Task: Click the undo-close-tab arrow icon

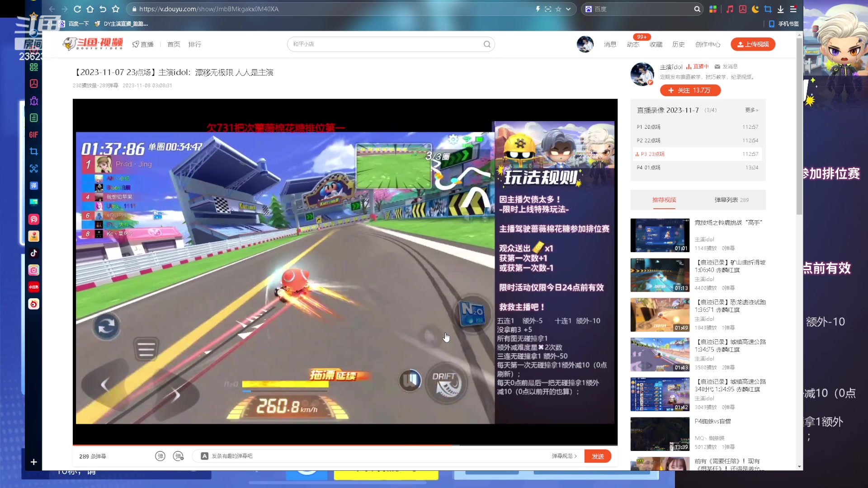Action: (x=103, y=9)
